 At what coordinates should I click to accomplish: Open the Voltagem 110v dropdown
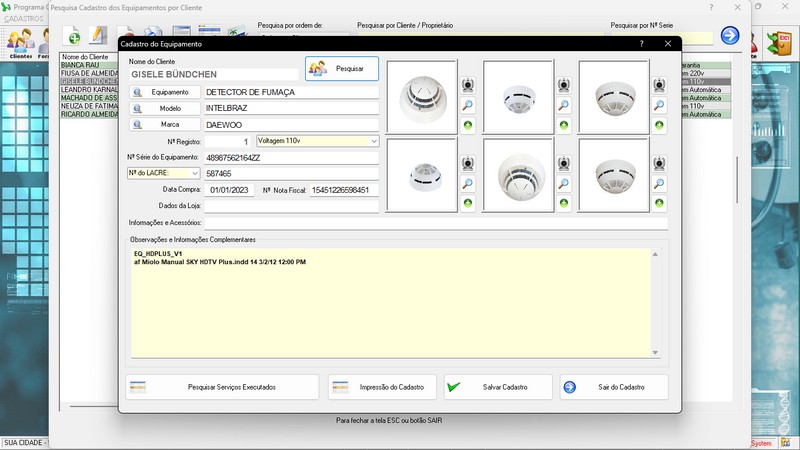coord(374,141)
